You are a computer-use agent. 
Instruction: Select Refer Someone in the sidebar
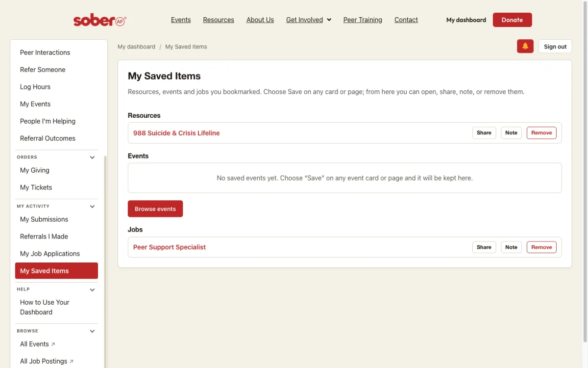pyautogui.click(x=56, y=70)
